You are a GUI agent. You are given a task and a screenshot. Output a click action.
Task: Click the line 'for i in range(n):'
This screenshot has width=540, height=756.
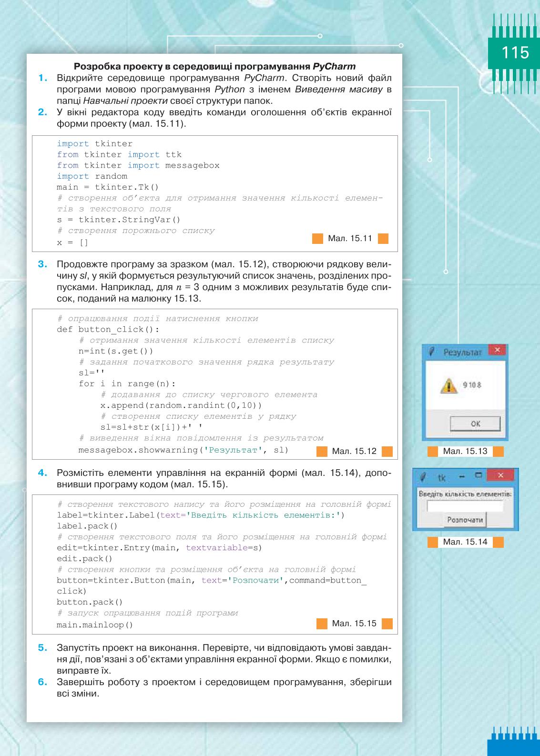(127, 384)
